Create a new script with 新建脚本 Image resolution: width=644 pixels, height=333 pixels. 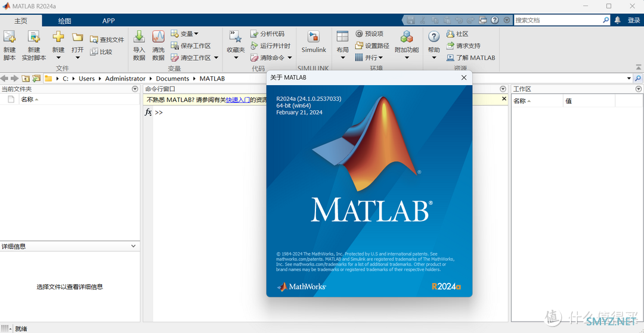click(x=10, y=45)
